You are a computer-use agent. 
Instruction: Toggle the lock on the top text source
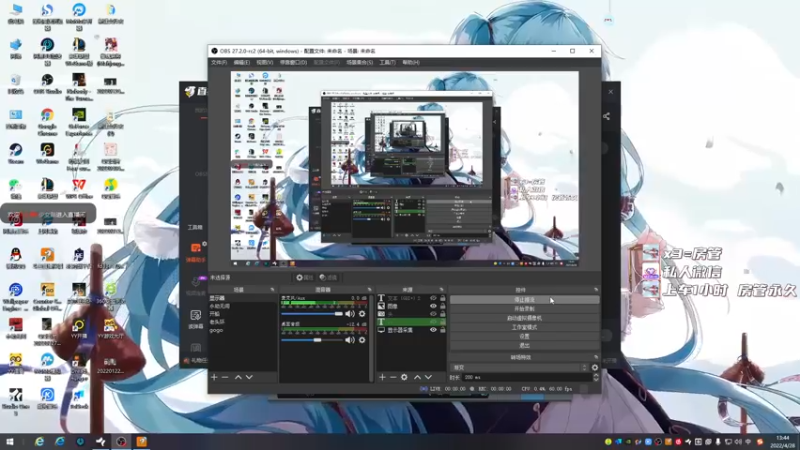(x=442, y=298)
